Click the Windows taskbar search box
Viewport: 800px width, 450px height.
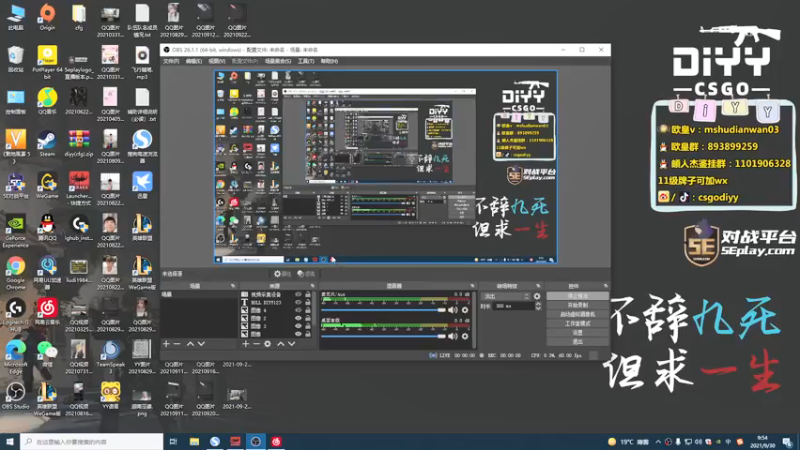click(x=92, y=442)
